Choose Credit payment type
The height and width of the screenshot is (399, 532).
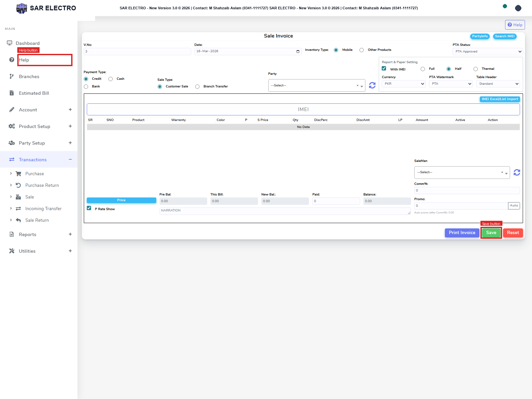[x=86, y=79]
